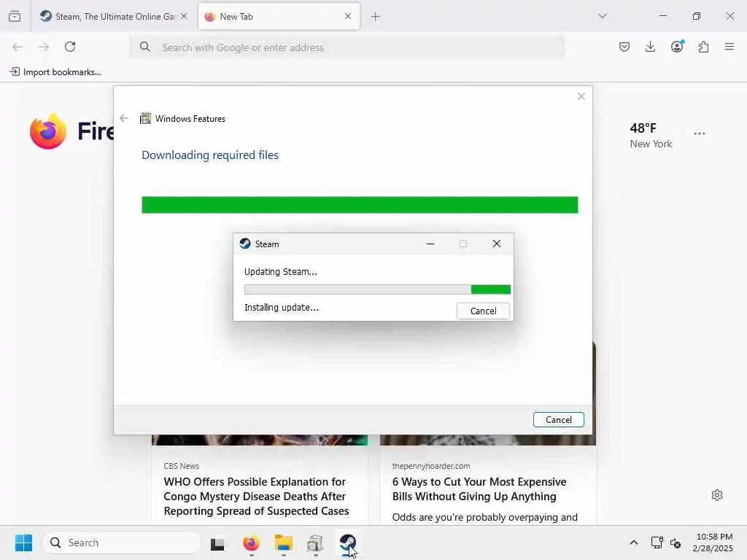The height and width of the screenshot is (560, 747).
Task: Click Import bookmarks link
Action: (x=55, y=72)
